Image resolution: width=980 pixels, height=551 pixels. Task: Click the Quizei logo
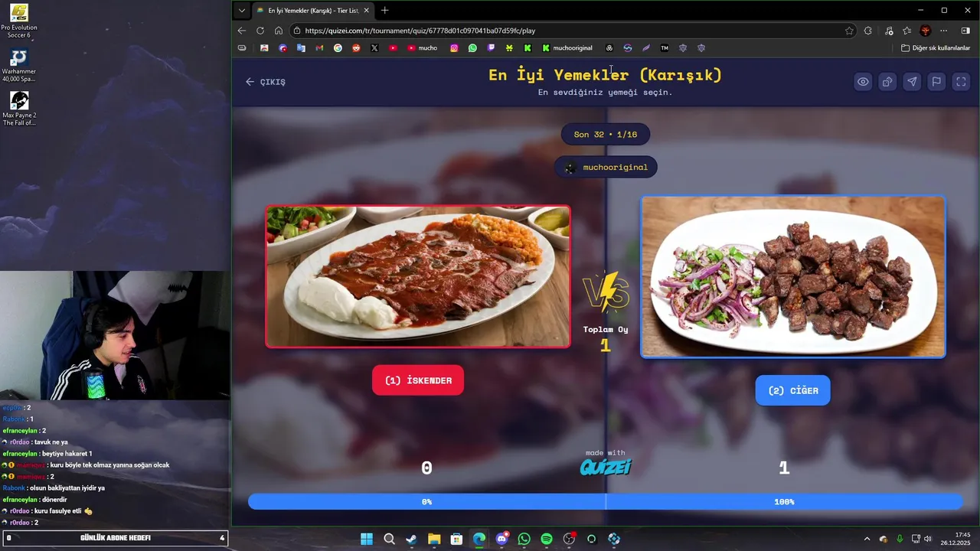point(606,467)
